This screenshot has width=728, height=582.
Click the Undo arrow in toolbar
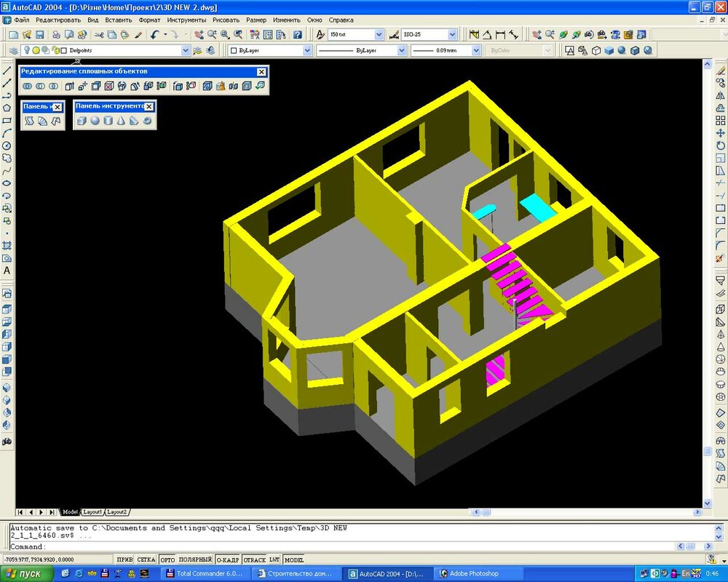(154, 34)
